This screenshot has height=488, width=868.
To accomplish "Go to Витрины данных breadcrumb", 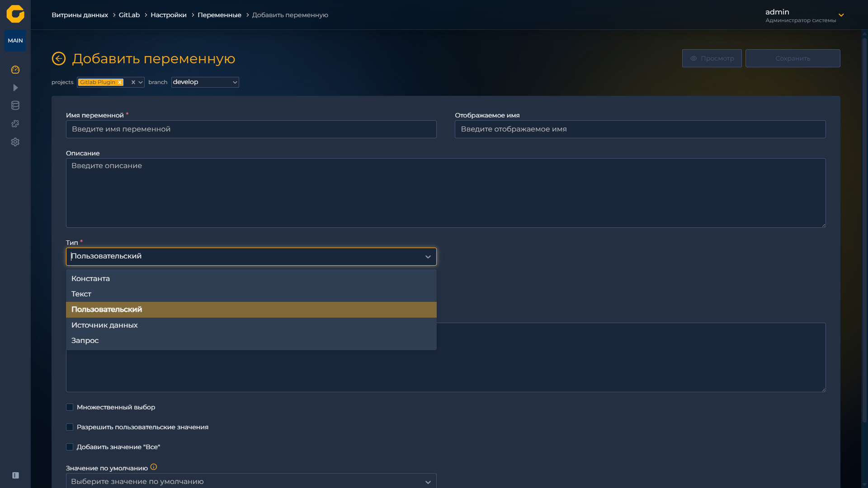I will 80,15.
